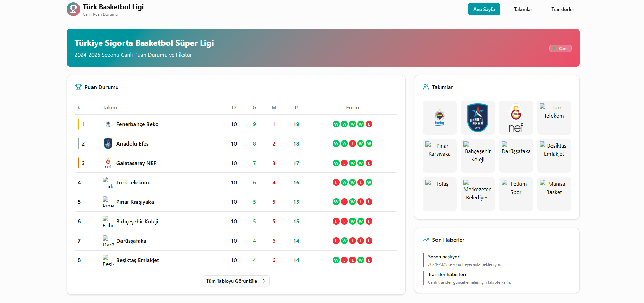Viewport: 644px width, 303px height.
Task: Click the people icon beside Takımlar heading
Action: click(426, 87)
